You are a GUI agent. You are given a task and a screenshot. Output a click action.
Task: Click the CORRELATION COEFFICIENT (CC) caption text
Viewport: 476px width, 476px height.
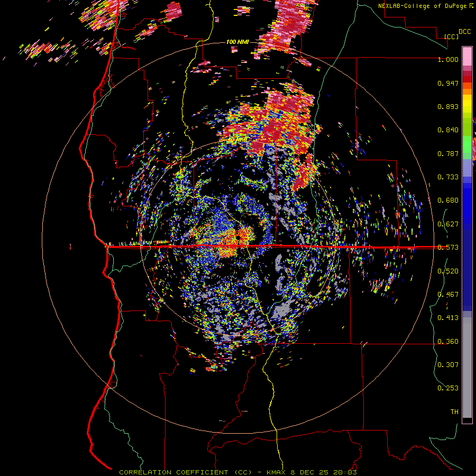(x=185, y=472)
